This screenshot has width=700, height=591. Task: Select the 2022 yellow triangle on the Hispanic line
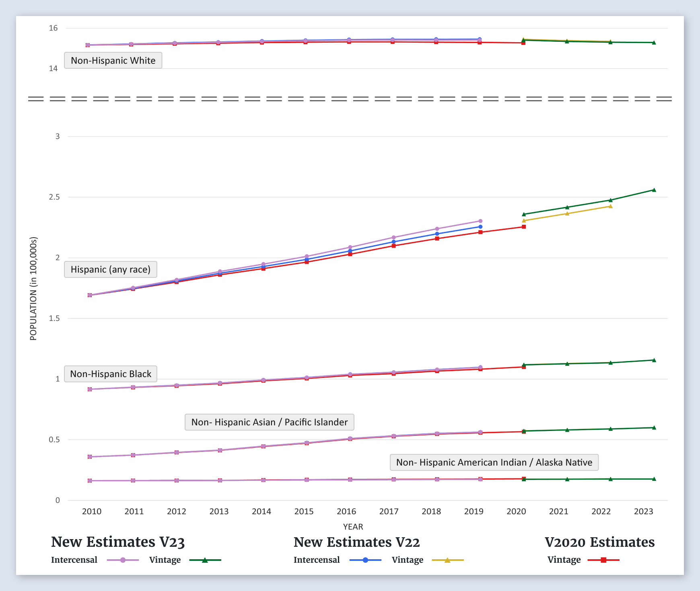(610, 206)
